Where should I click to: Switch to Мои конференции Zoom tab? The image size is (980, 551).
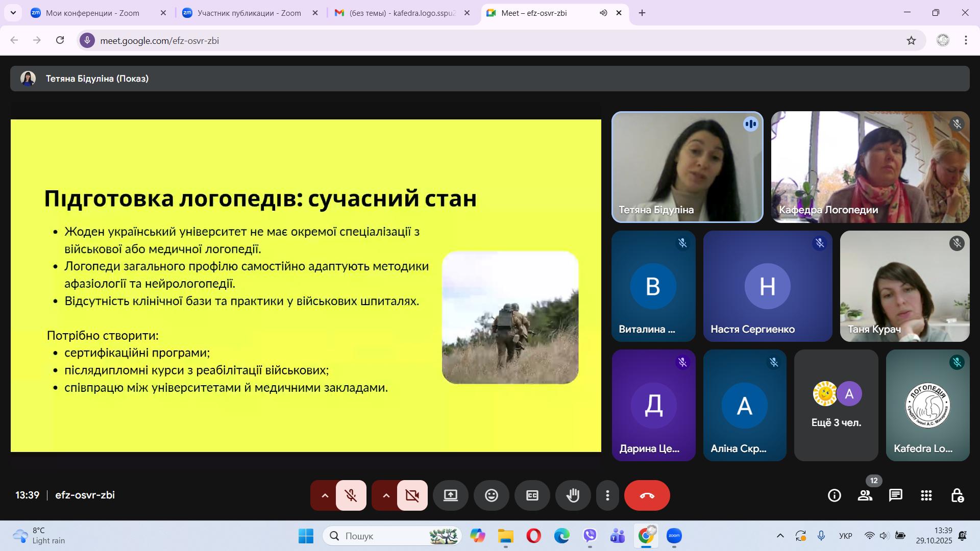[92, 13]
